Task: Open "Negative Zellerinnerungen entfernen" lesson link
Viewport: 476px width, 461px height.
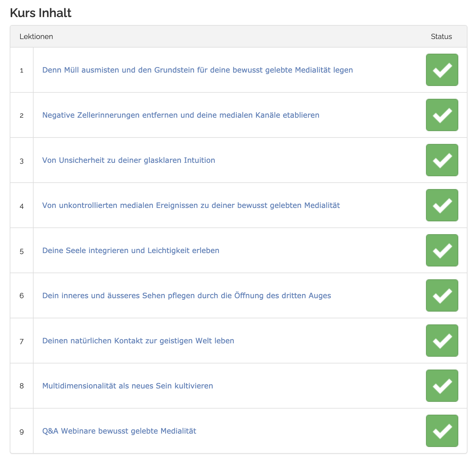Action: tap(181, 115)
